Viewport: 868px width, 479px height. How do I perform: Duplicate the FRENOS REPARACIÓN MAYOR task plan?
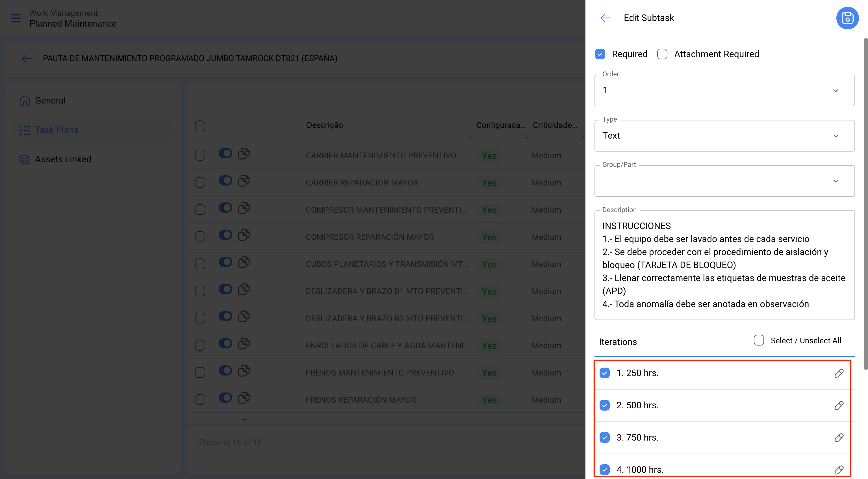coord(244,398)
